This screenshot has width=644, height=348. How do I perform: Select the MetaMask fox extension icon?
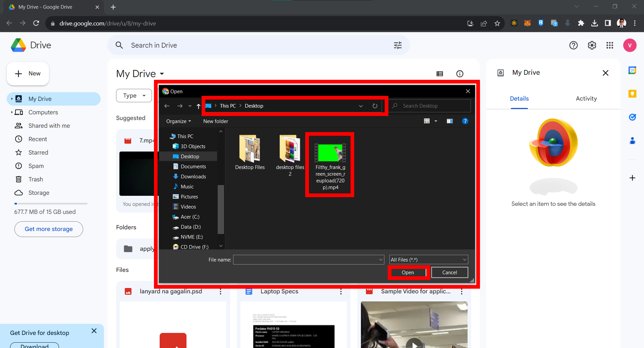pyautogui.click(x=527, y=23)
